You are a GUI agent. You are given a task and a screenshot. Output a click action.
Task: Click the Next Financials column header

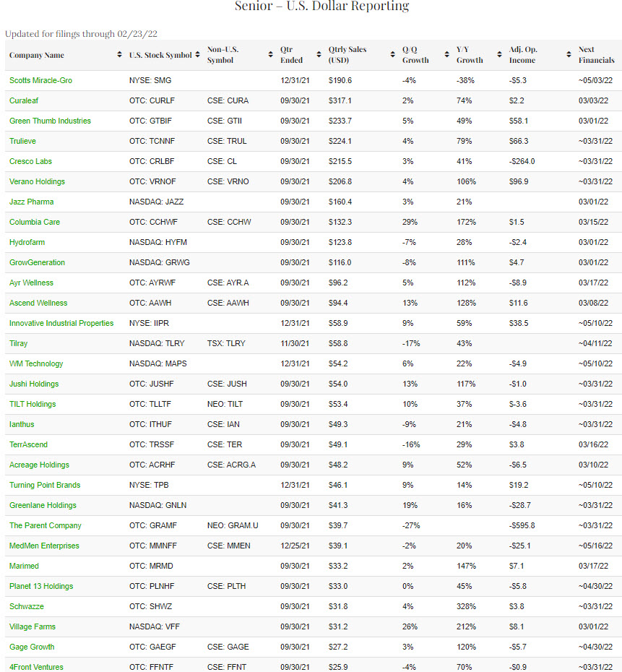pyautogui.click(x=595, y=56)
